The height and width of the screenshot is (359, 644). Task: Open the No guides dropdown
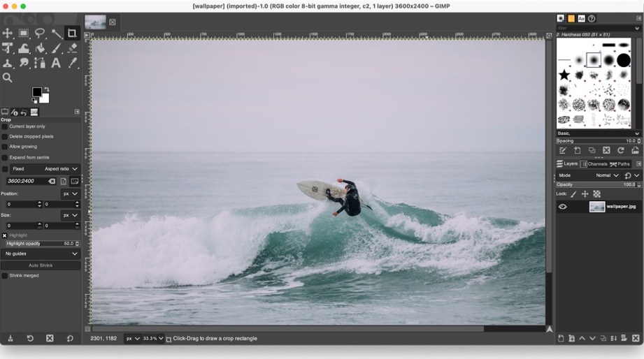coord(41,254)
